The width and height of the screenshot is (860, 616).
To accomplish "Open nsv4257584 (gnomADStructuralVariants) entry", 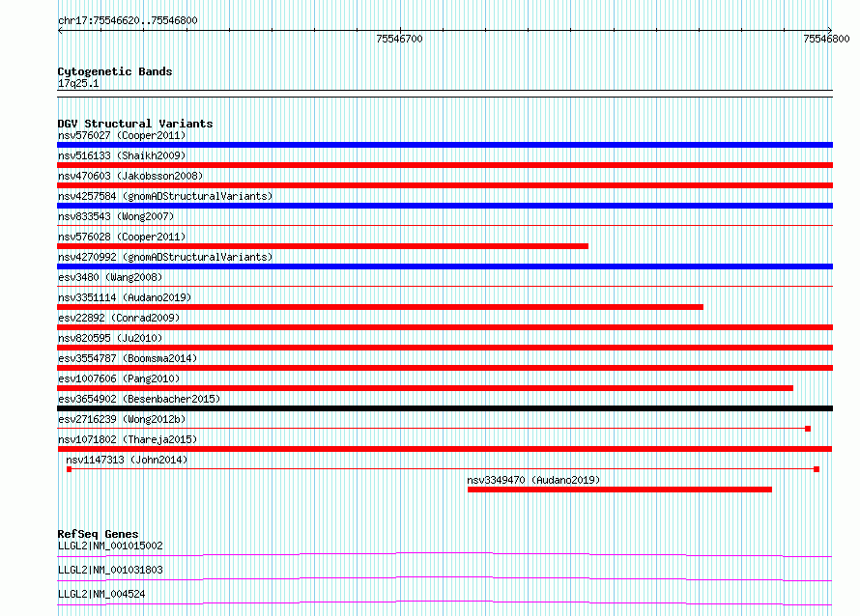I will 165,196.
